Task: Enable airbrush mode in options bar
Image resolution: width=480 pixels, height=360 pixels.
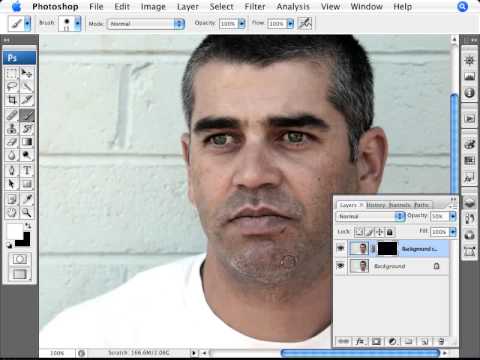Action: click(x=305, y=23)
